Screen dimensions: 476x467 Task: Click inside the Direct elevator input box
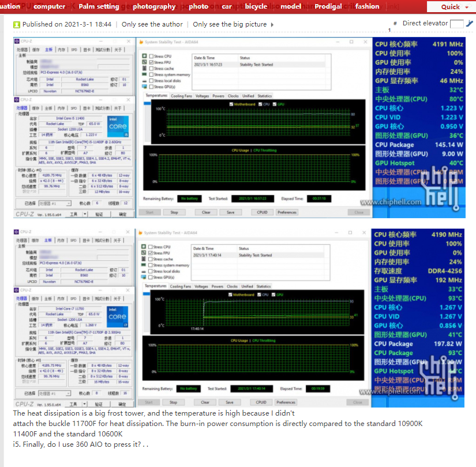tap(456, 24)
